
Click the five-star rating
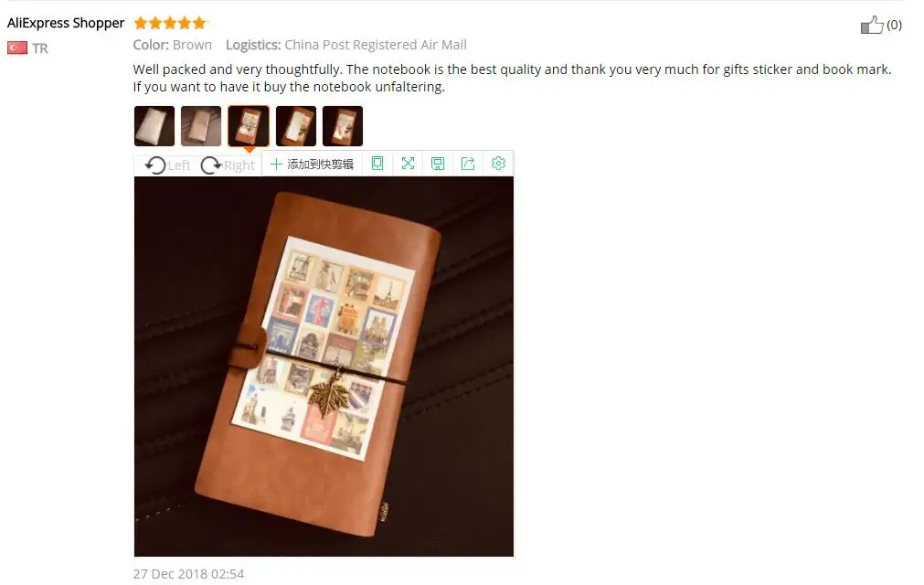coord(170,23)
